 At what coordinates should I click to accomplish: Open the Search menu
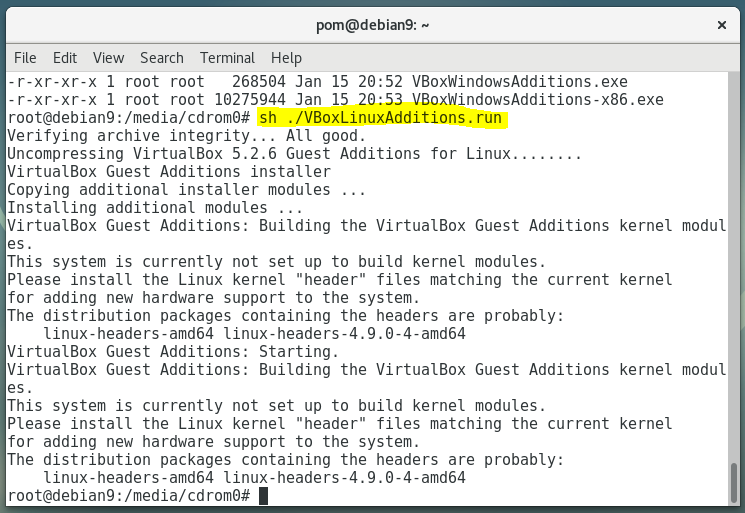[161, 58]
